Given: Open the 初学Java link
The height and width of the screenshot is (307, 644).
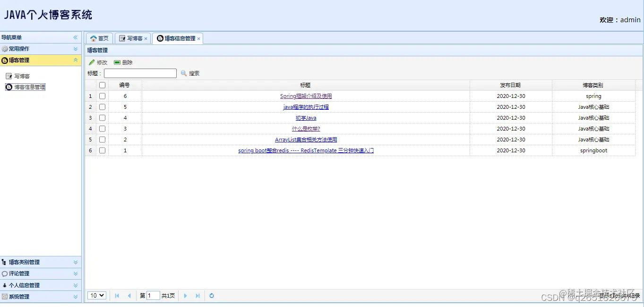Looking at the screenshot, I should click(306, 118).
